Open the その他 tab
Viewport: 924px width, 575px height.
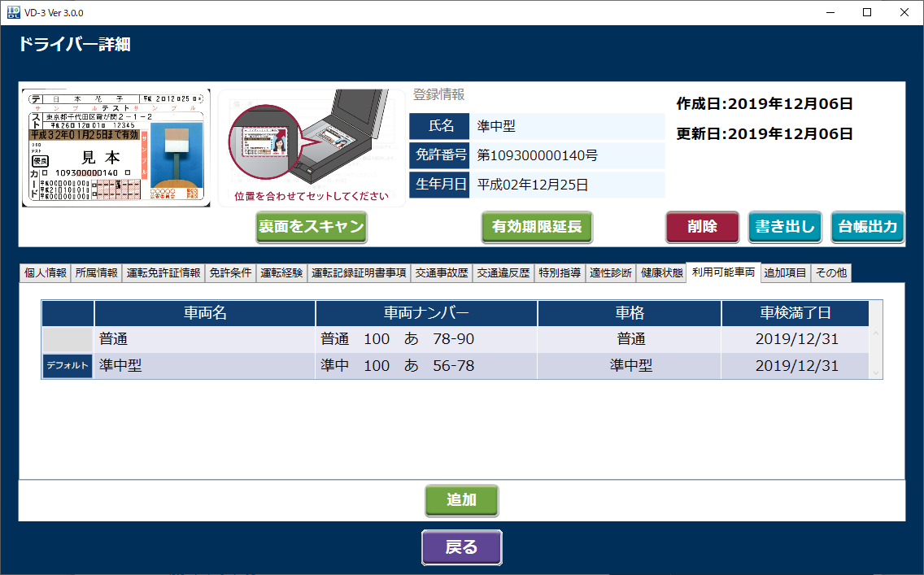click(831, 273)
